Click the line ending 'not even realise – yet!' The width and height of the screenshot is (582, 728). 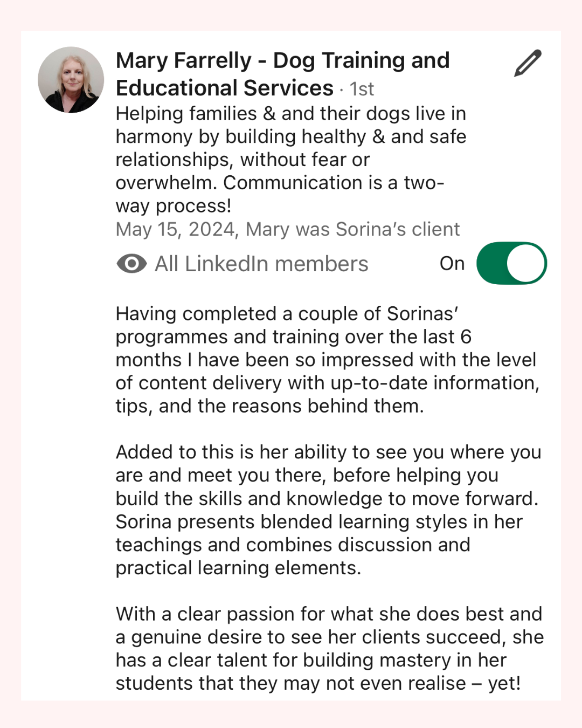click(318, 683)
